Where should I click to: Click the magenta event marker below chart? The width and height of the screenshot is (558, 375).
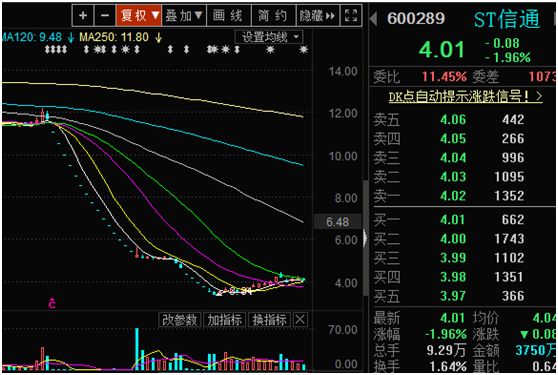tap(52, 303)
